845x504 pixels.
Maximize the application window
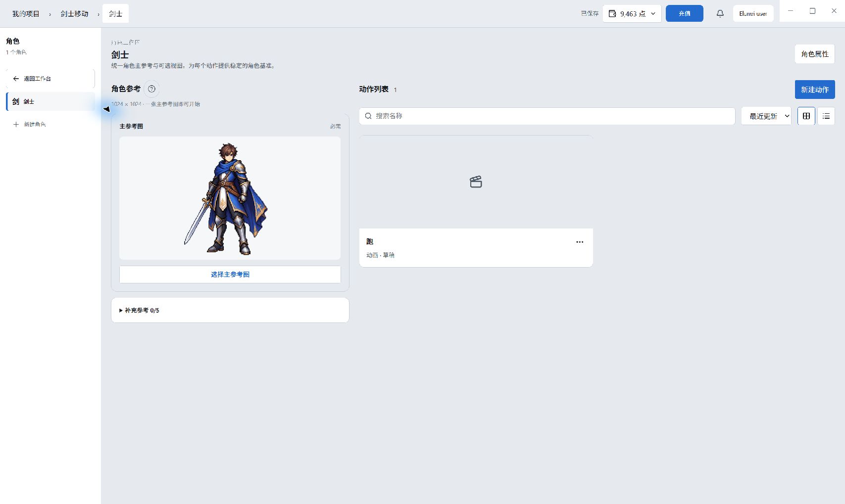point(812,11)
